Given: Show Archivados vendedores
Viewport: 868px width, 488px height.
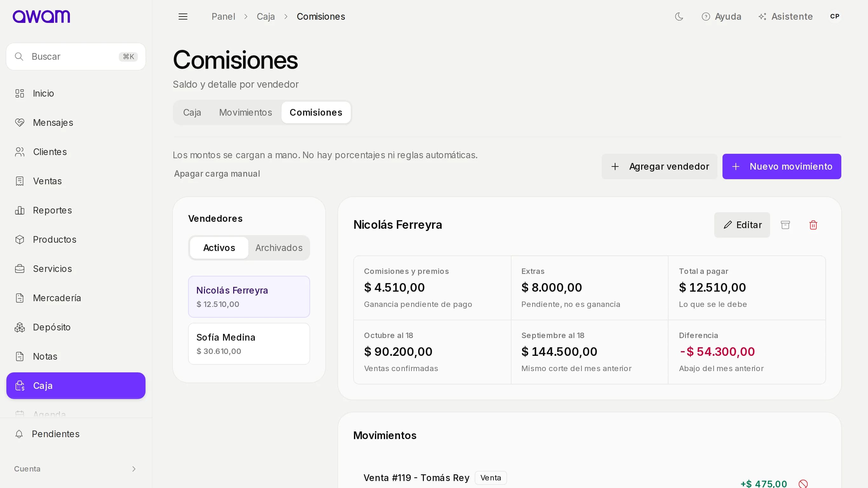Looking at the screenshot, I should pyautogui.click(x=279, y=248).
